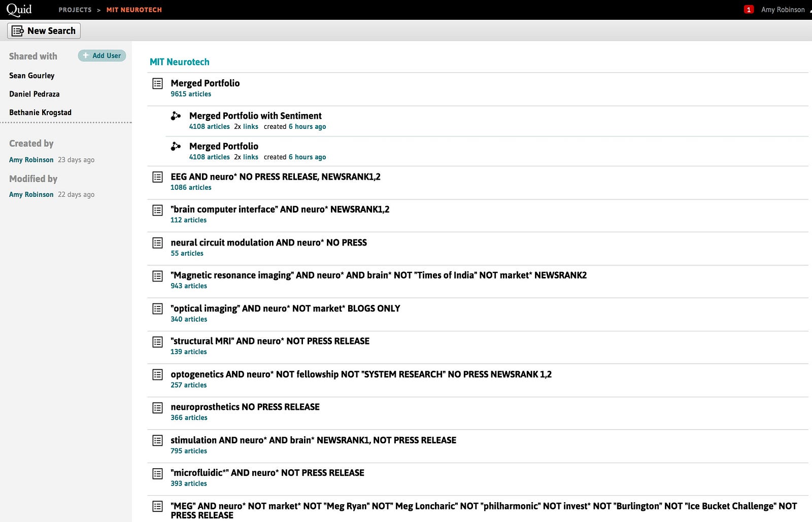Click Amy Robinson under Modified by

click(x=31, y=194)
